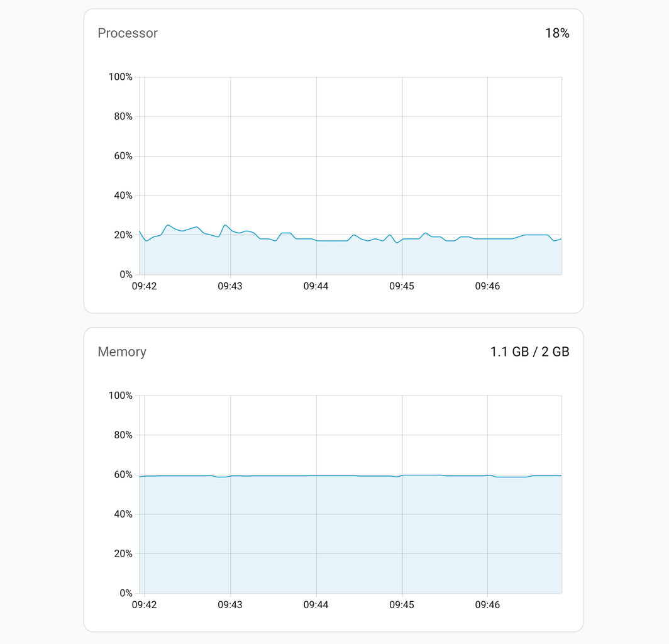This screenshot has width=669, height=644.
Task: Select 09:44 on the Processor chart time axis
Action: (x=316, y=286)
